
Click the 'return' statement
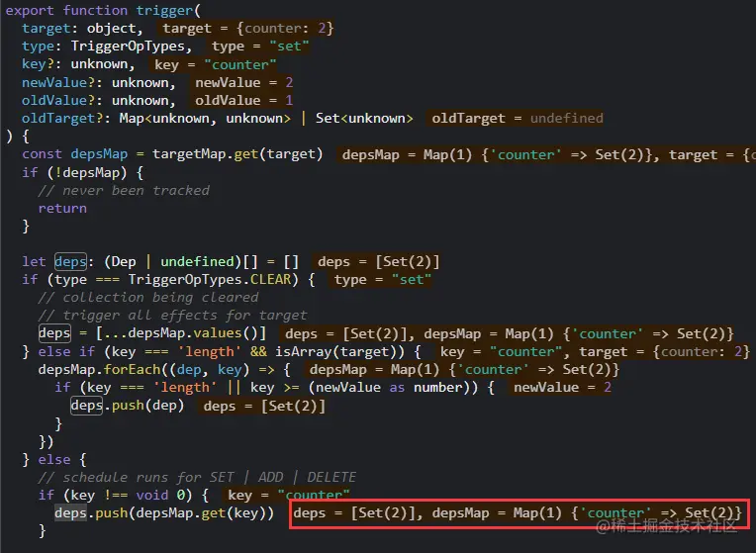click(62, 209)
